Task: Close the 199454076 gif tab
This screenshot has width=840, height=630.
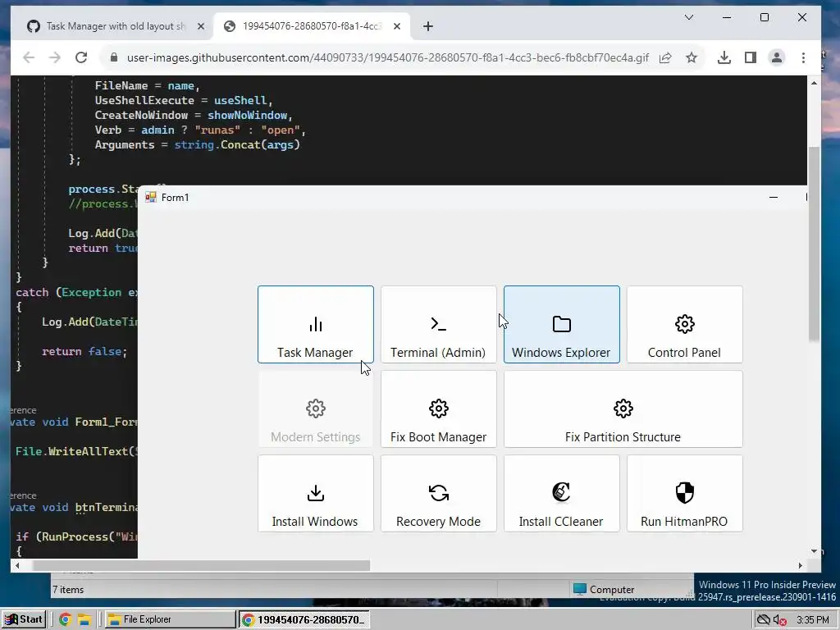Action: [397, 26]
